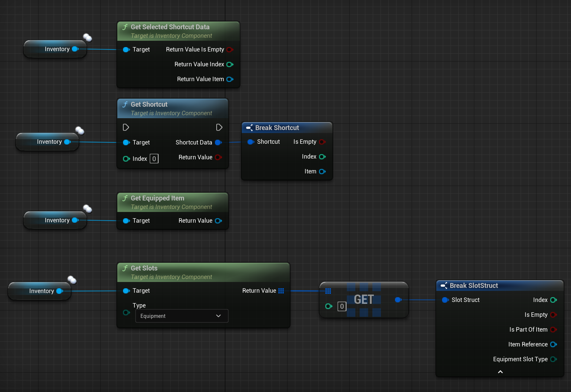Viewport: 571px width, 392px height.
Task: Click Is Empty pin on Break SlotStruct
Action: point(554,315)
